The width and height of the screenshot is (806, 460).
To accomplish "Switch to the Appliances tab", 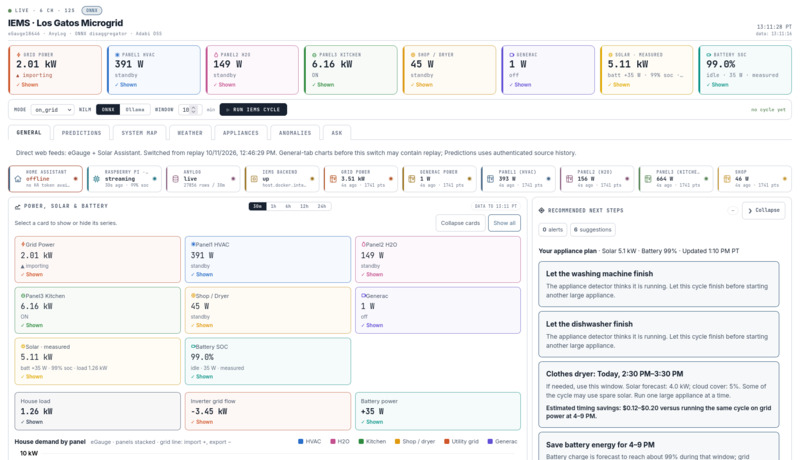I will click(x=241, y=133).
